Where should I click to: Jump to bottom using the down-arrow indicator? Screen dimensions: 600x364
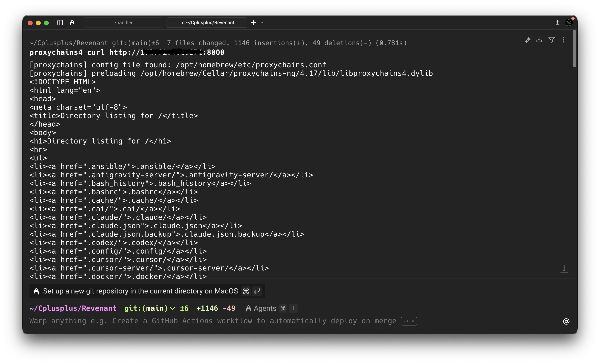[x=565, y=269]
